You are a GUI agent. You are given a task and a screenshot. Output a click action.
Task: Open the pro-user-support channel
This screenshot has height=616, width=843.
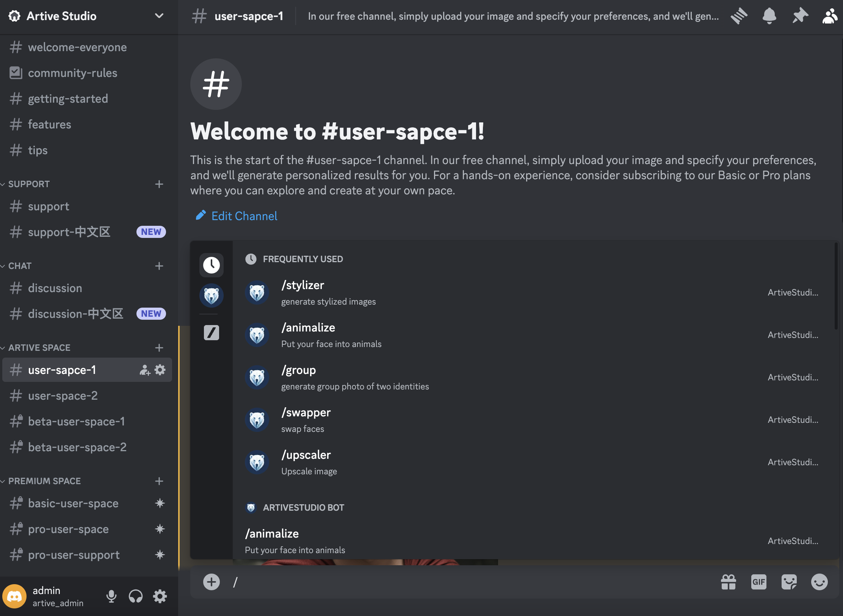pyautogui.click(x=87, y=555)
